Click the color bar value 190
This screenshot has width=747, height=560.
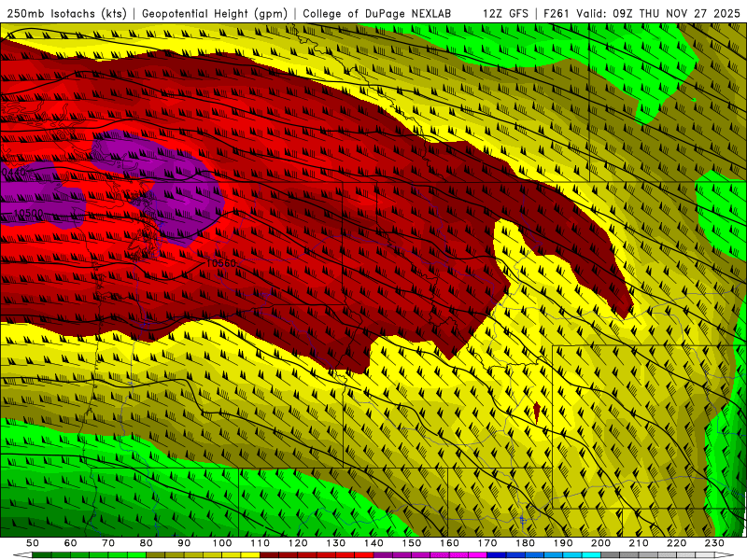[x=563, y=543]
